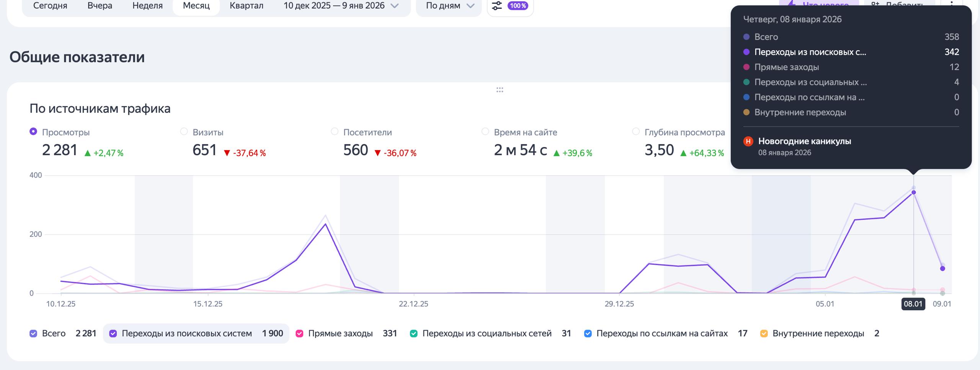Viewport: 980px width, 370px height.
Task: Toggle the Внутренние переходы checkbox
Action: pyautogui.click(x=764, y=334)
